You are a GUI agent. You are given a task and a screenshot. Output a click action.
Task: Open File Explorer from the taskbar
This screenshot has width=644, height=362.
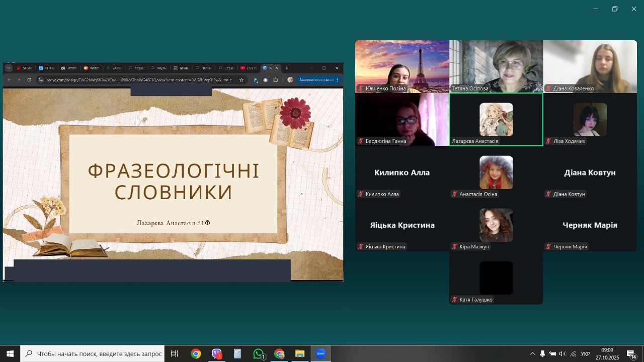point(300,354)
